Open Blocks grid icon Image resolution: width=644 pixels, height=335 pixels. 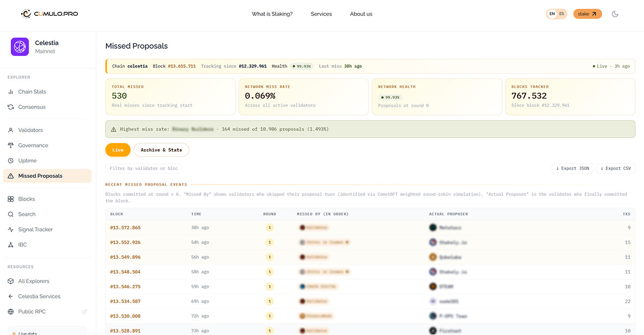(11, 199)
